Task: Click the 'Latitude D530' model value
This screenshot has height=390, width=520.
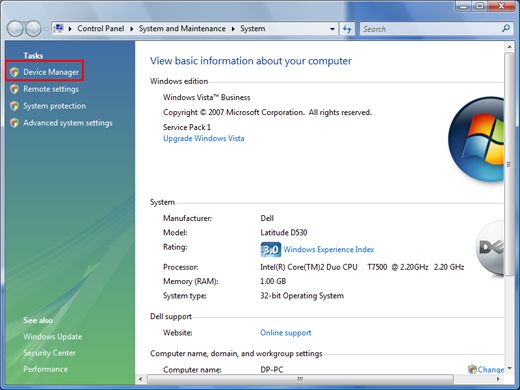Action: tap(284, 232)
